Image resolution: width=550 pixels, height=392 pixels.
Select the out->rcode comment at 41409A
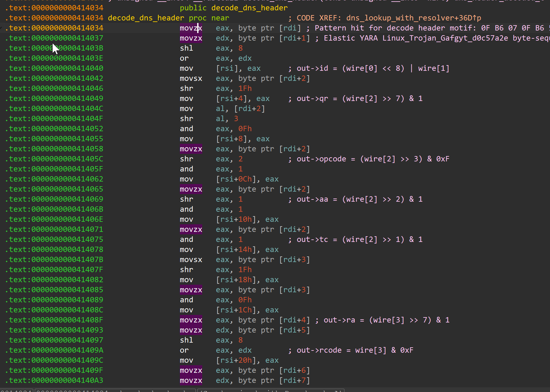351,350
